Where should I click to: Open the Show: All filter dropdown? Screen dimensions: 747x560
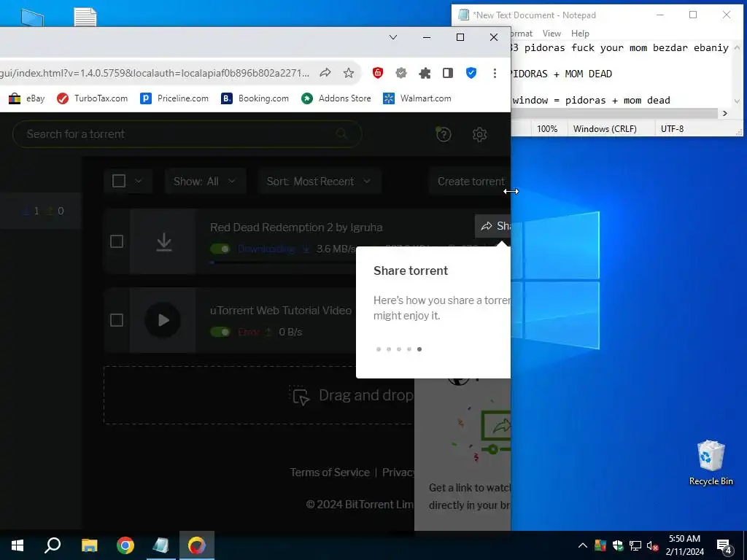pyautogui.click(x=205, y=182)
